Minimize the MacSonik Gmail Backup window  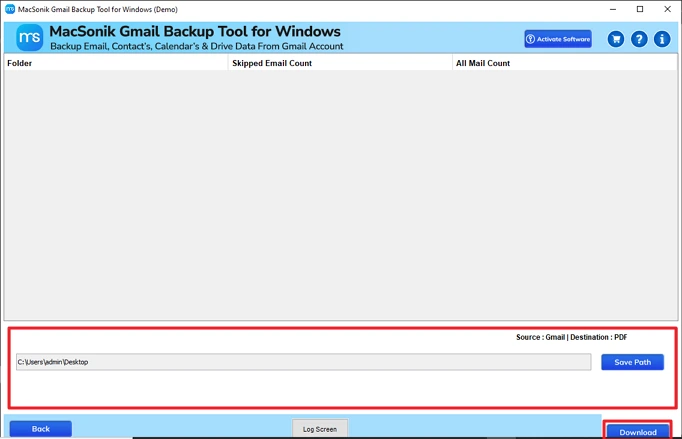click(612, 9)
